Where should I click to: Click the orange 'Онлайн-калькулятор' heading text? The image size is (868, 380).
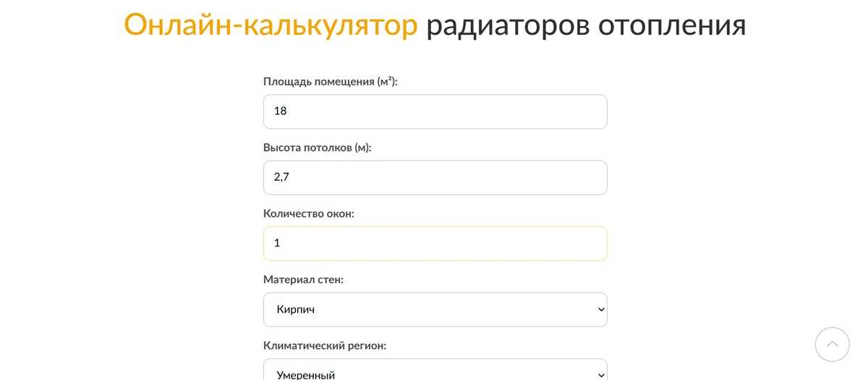coord(271,25)
